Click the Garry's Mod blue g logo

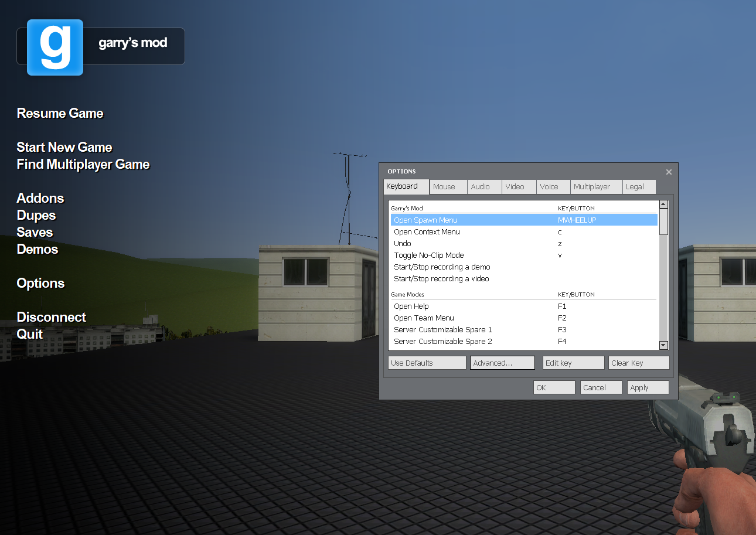click(x=55, y=47)
